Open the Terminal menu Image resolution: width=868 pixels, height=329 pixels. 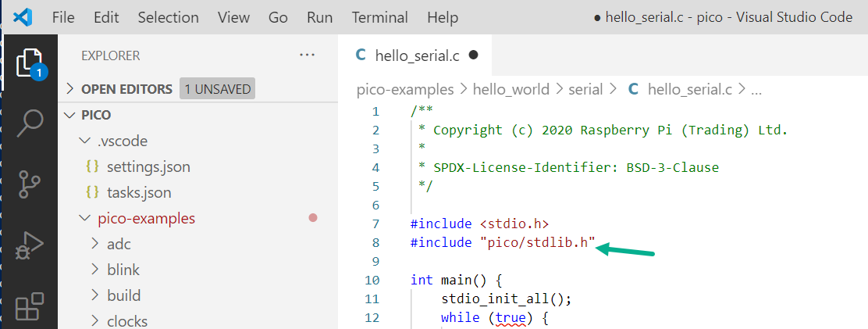[379, 18]
